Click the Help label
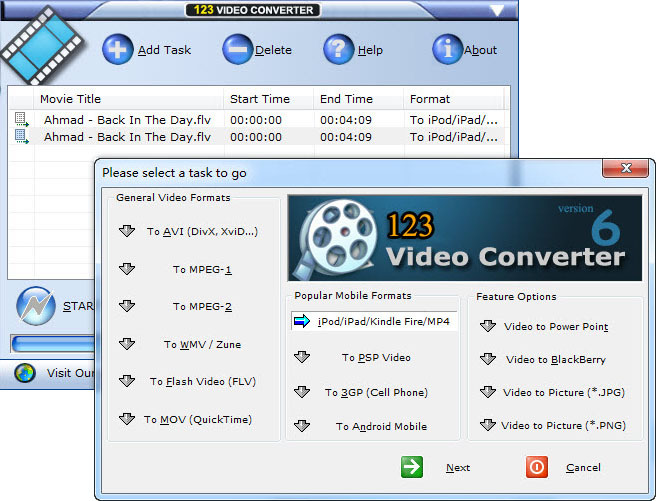Image resolution: width=656 pixels, height=501 pixels. (370, 50)
